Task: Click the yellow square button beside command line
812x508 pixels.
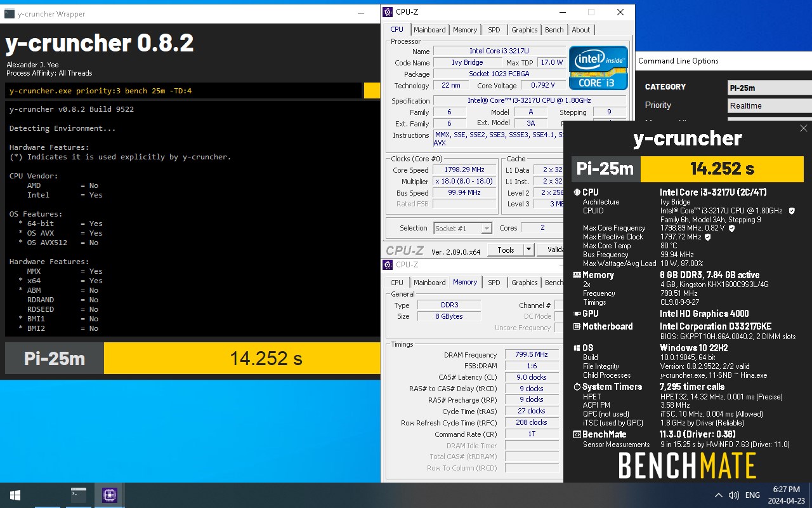Action: pyautogui.click(x=372, y=91)
